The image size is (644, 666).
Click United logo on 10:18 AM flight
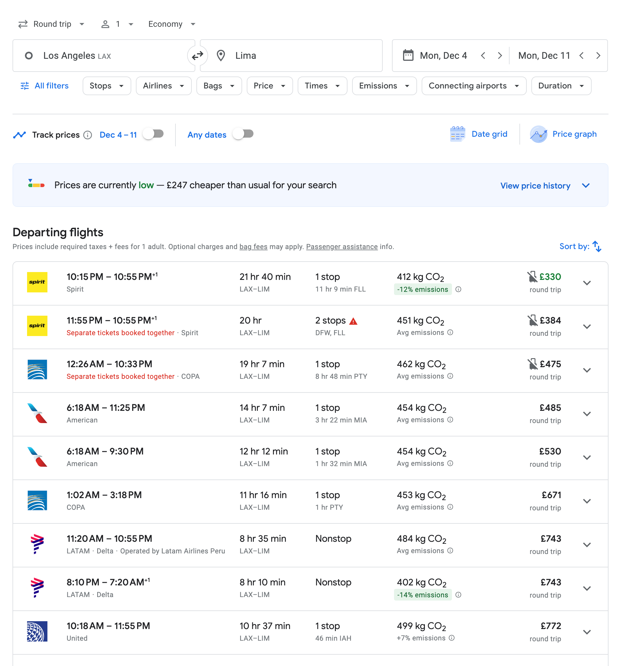37,631
